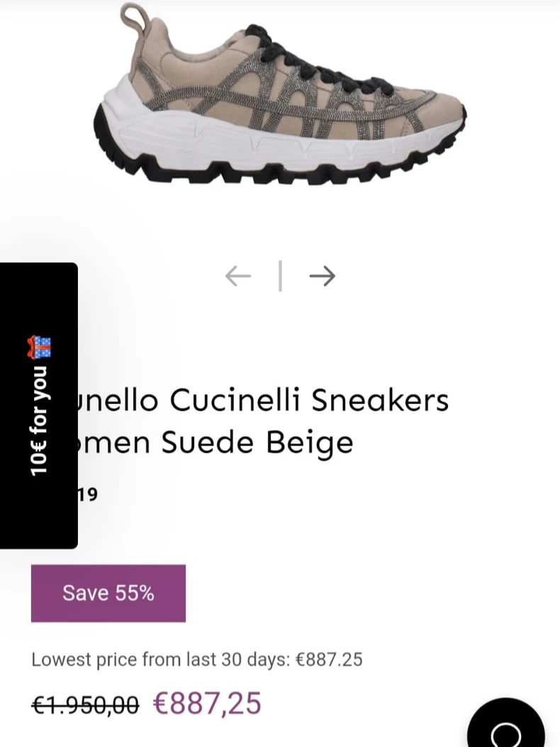Click the "Save 55%" purple badge

pyautogui.click(x=108, y=593)
